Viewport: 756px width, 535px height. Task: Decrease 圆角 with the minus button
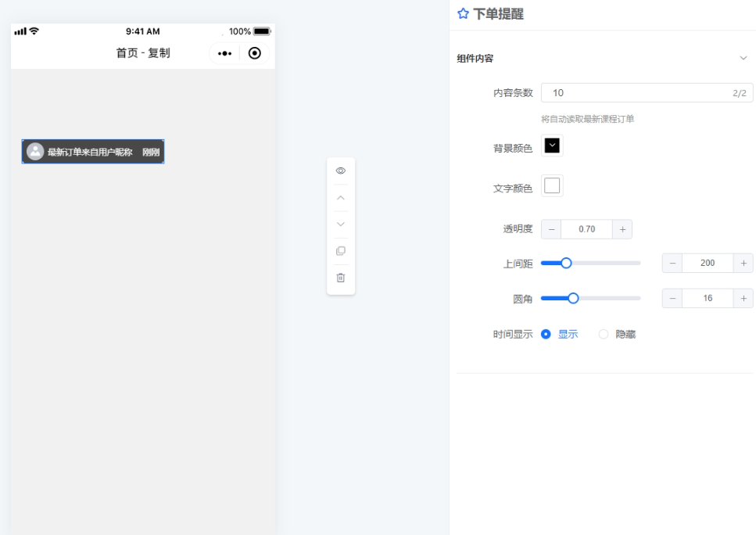point(672,298)
